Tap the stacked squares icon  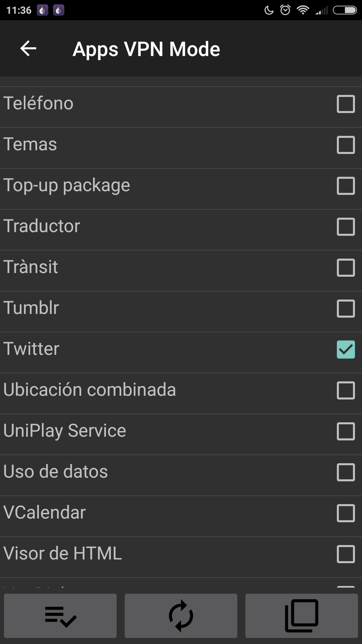coord(302,616)
